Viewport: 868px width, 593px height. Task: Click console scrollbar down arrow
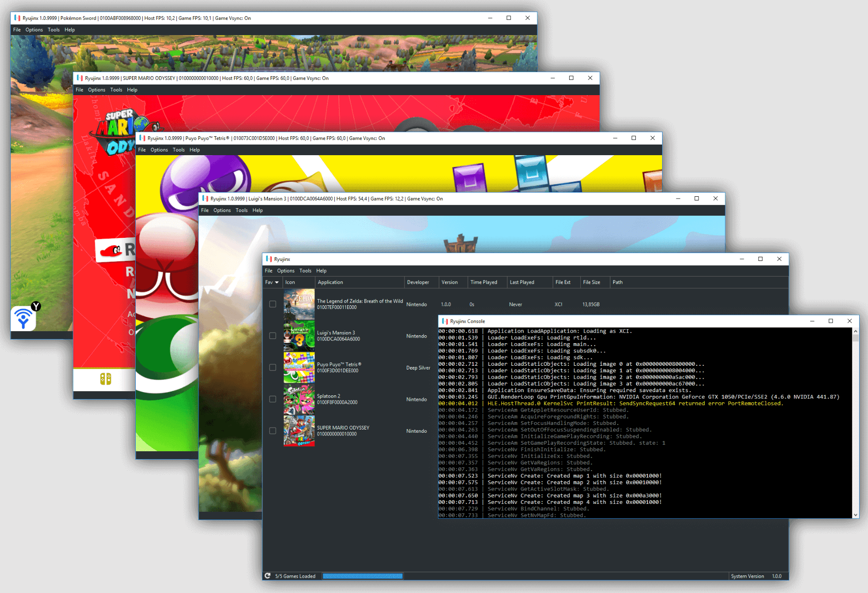pos(855,514)
